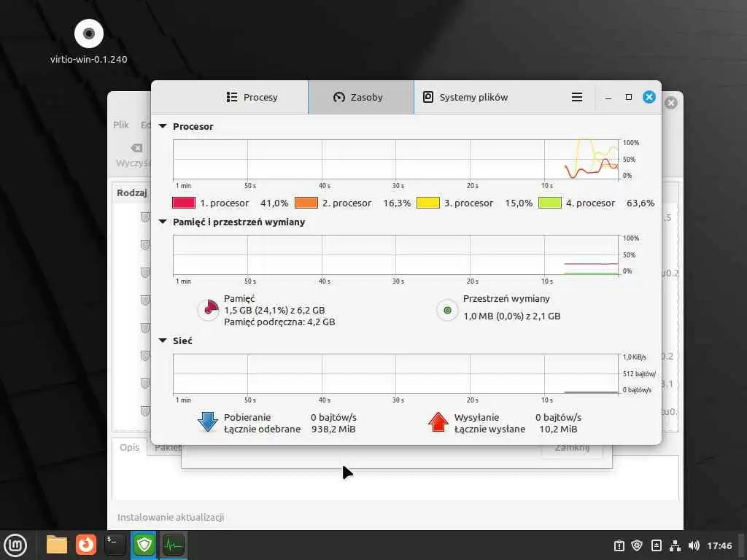Collapse the Sieć section
The width and height of the screenshot is (747, 560).
163,341
